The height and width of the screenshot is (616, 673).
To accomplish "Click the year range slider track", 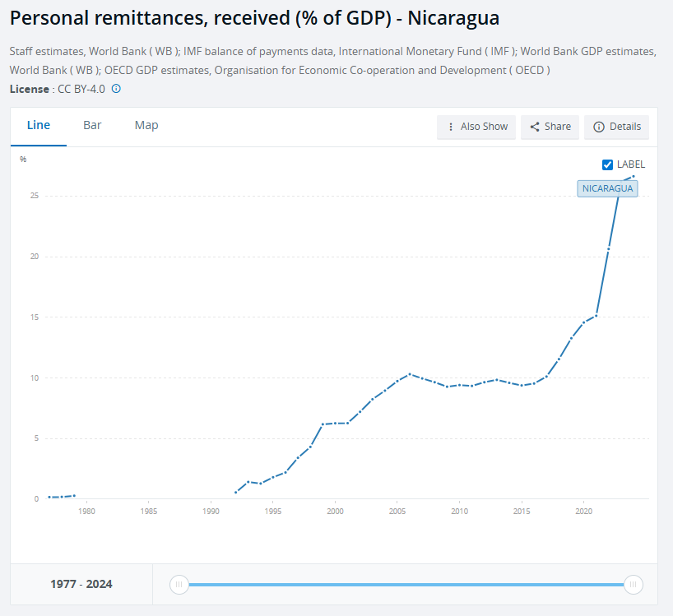I will point(406,584).
